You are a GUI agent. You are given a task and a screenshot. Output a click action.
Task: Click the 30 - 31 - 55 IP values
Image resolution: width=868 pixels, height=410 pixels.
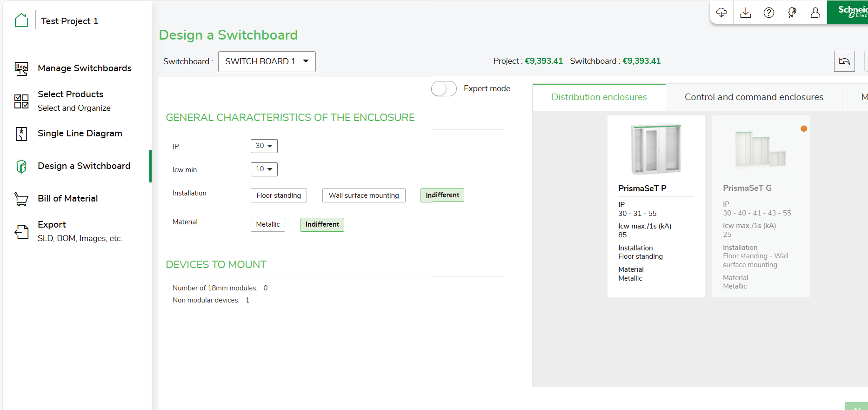pos(637,214)
